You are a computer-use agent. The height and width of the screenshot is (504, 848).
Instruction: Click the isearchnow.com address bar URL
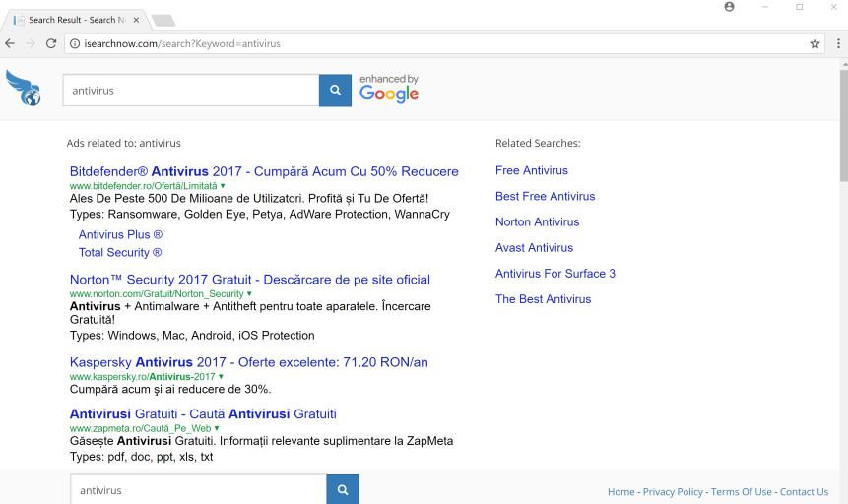click(x=182, y=43)
